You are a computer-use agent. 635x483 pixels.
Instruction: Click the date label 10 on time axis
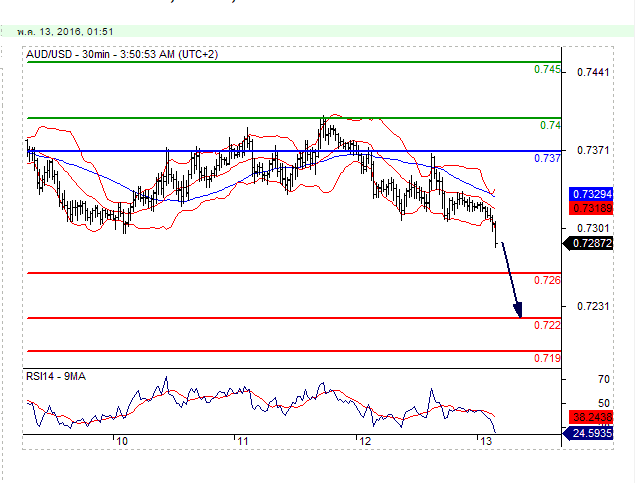[121, 441]
